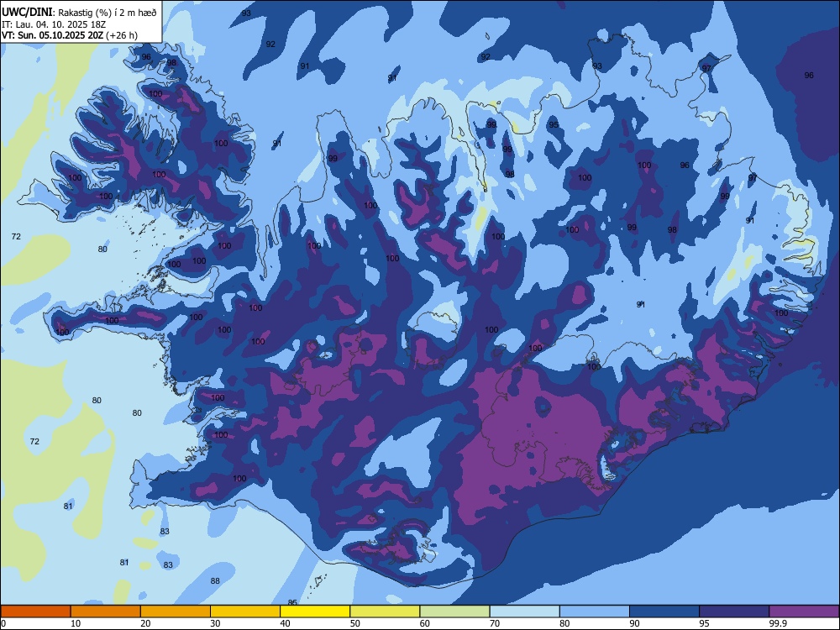Select the amber 20–30 legend swatch
Image resolution: width=840 pixels, height=630 pixels.
pos(176,612)
